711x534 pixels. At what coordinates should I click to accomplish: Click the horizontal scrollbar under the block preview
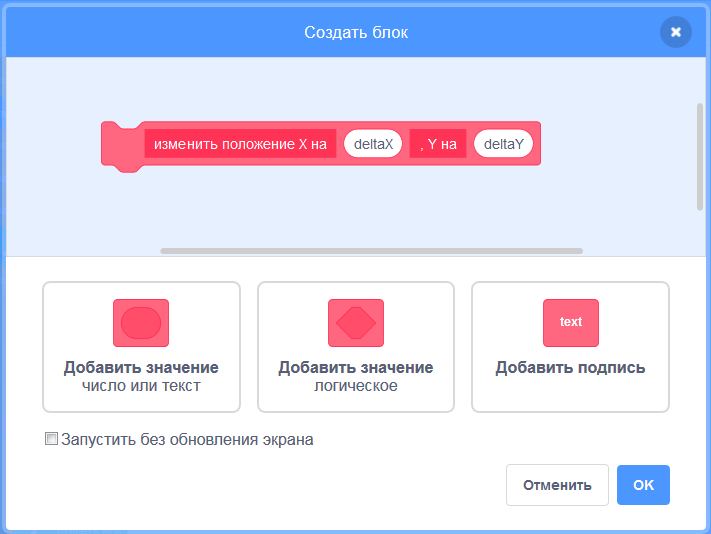371,251
